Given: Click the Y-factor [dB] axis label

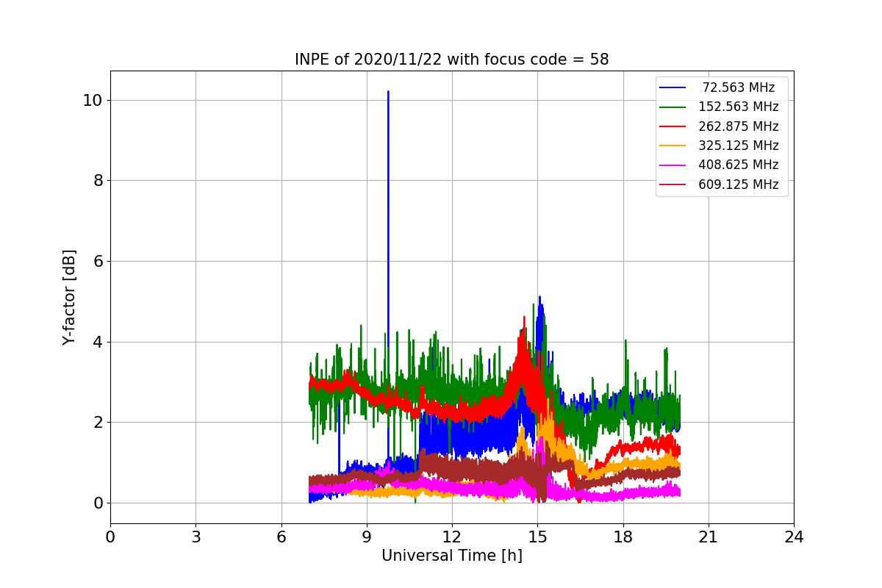Looking at the screenshot, I should point(69,297).
